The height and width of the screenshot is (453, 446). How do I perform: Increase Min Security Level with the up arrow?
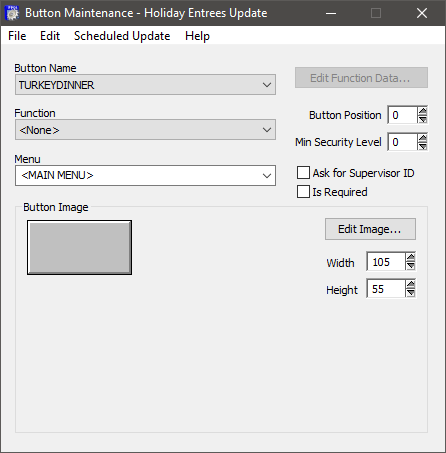pos(422,138)
